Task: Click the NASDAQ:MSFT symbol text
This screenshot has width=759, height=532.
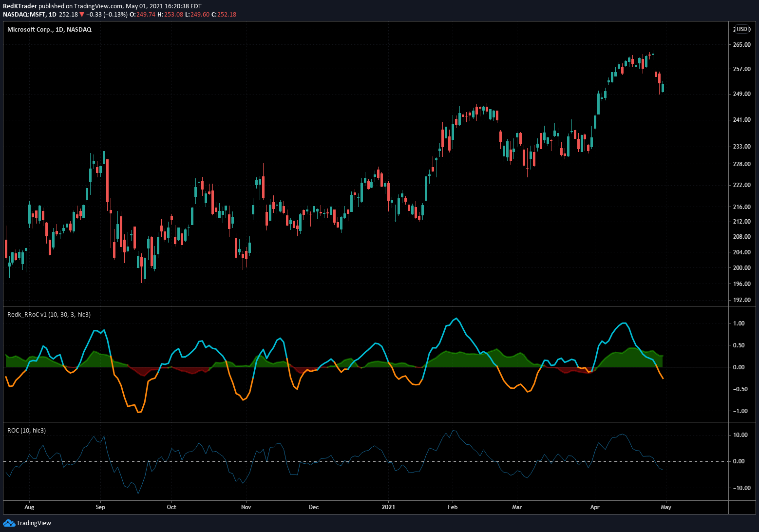Action: pyautogui.click(x=25, y=14)
